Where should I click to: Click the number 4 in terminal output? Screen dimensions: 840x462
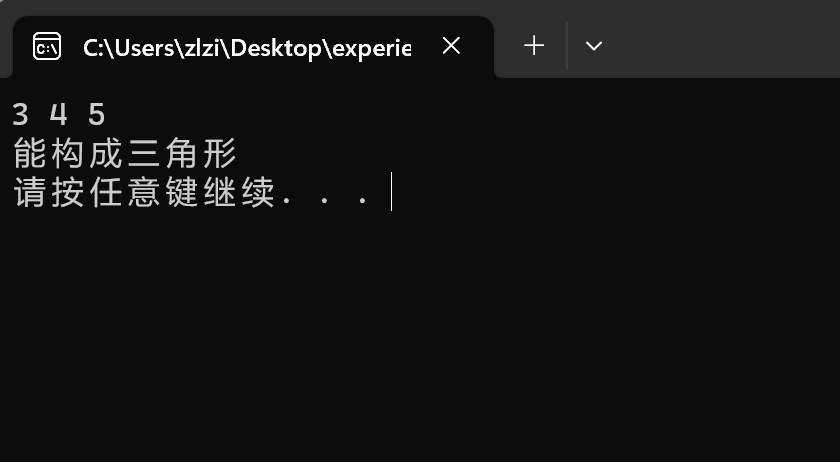58,115
